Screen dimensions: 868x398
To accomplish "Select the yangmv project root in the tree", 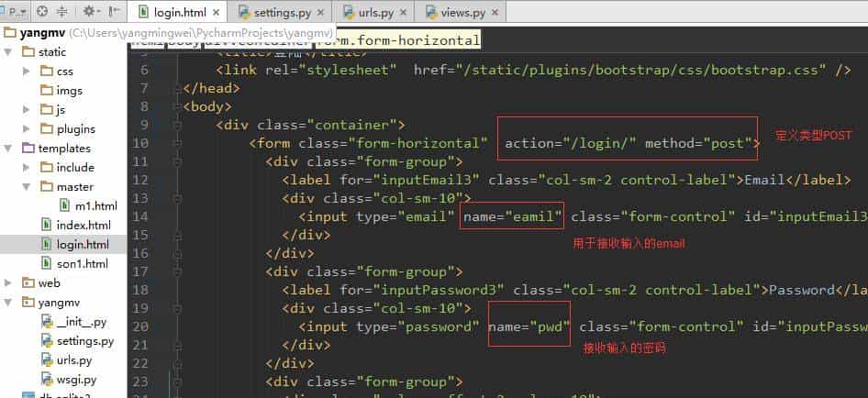I will [42, 33].
